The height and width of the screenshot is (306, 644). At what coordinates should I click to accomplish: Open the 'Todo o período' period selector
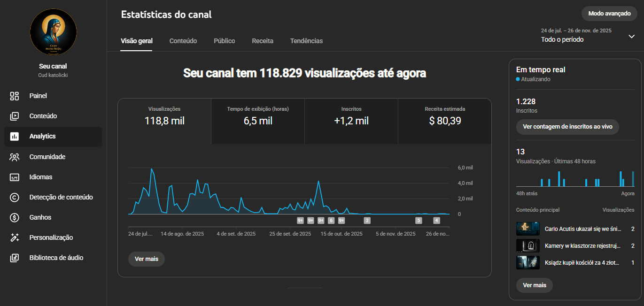pyautogui.click(x=588, y=35)
